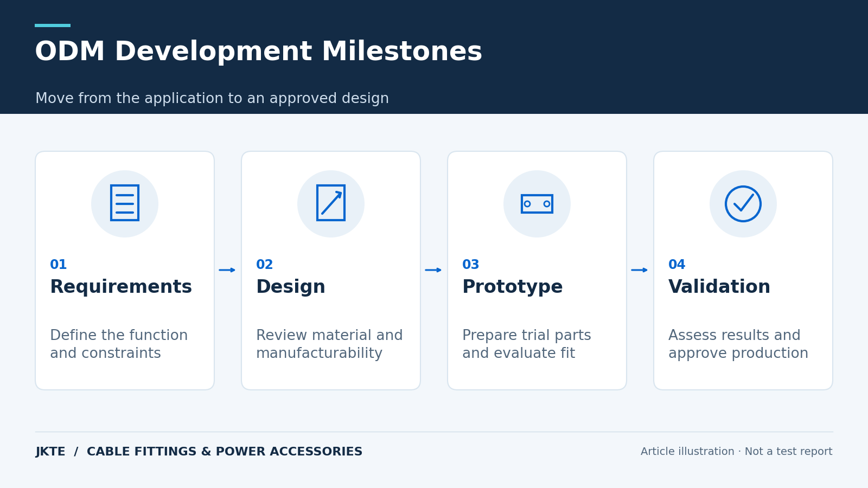868x488 pixels.
Task: Click step number '04'
Action: tap(677, 265)
